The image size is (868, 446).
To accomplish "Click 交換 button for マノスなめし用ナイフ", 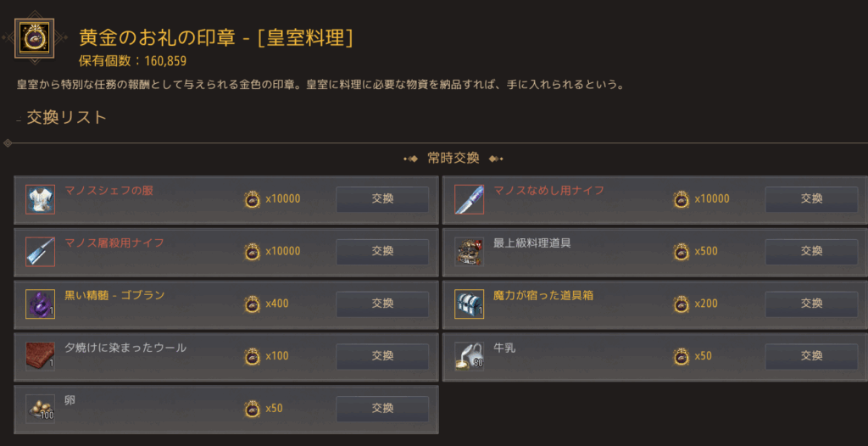I will [x=811, y=199].
